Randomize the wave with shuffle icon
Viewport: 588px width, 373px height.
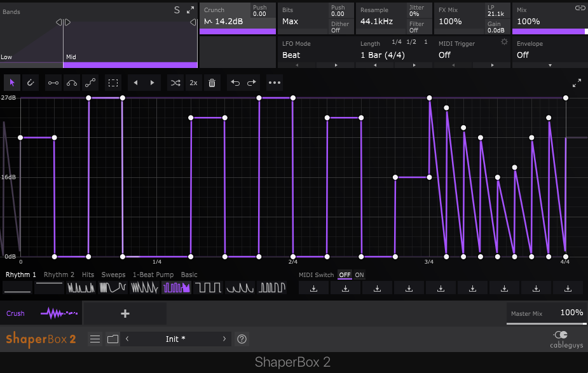click(175, 83)
